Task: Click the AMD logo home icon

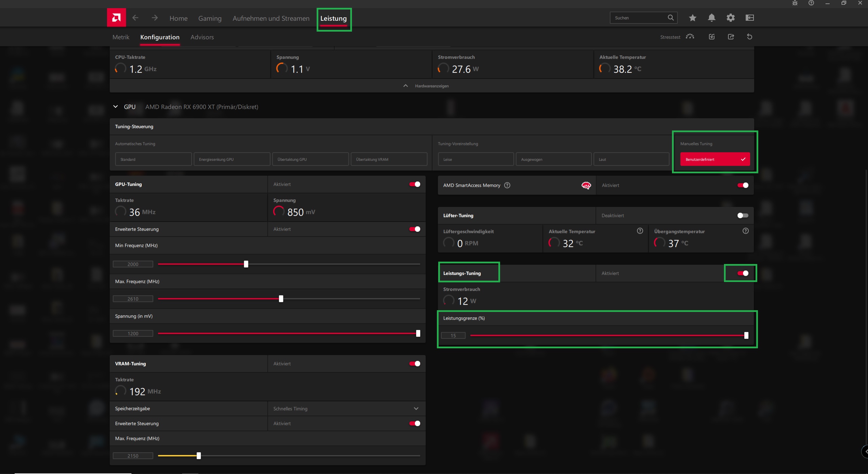Action: [116, 18]
